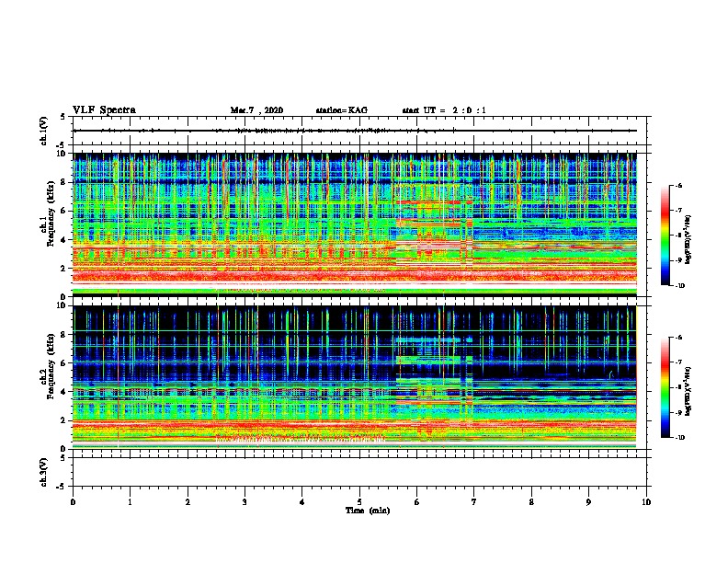Click time axis tick label "5"

point(359,502)
